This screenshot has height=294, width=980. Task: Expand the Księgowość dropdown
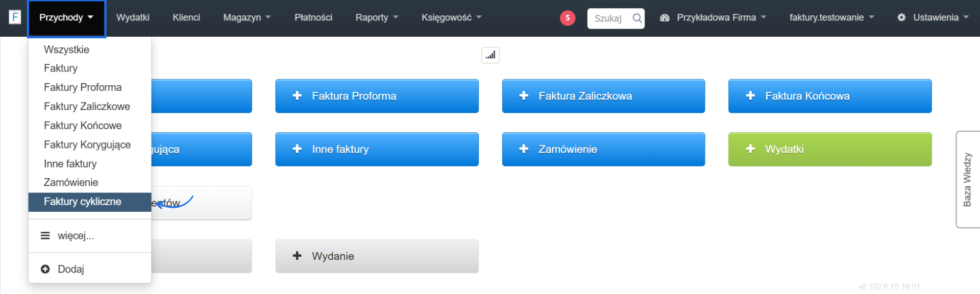coord(451,17)
